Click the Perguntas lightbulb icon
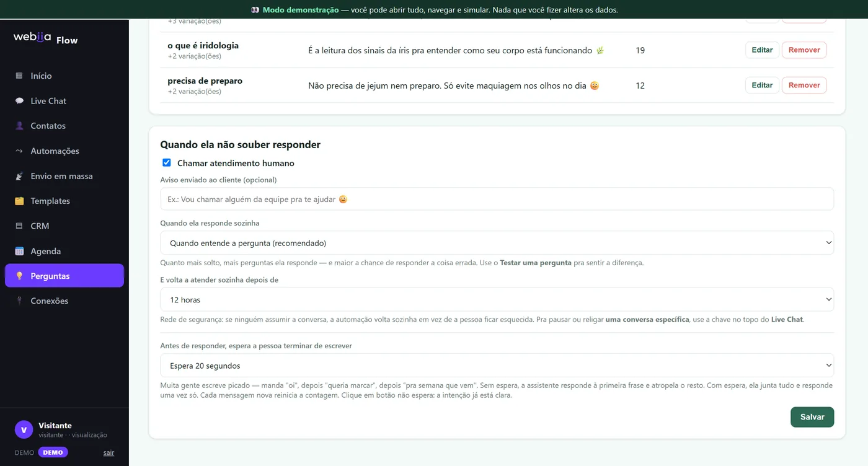 coord(19,276)
